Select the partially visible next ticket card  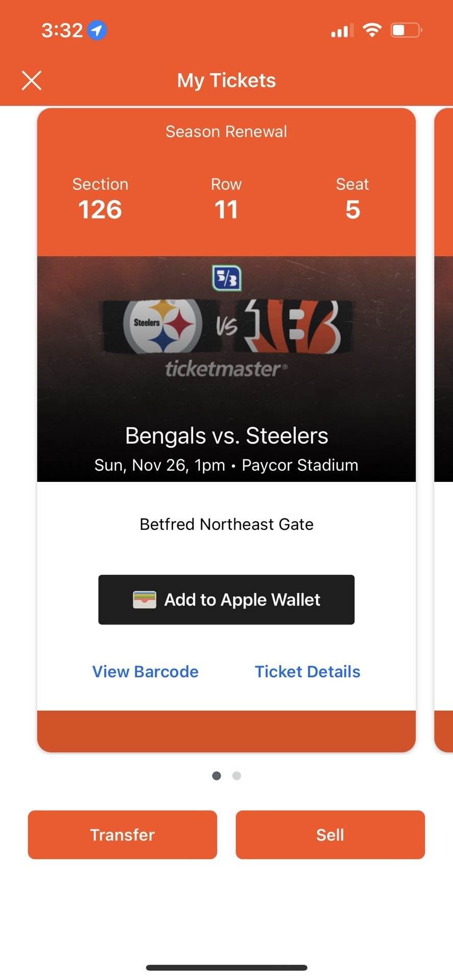click(444, 429)
